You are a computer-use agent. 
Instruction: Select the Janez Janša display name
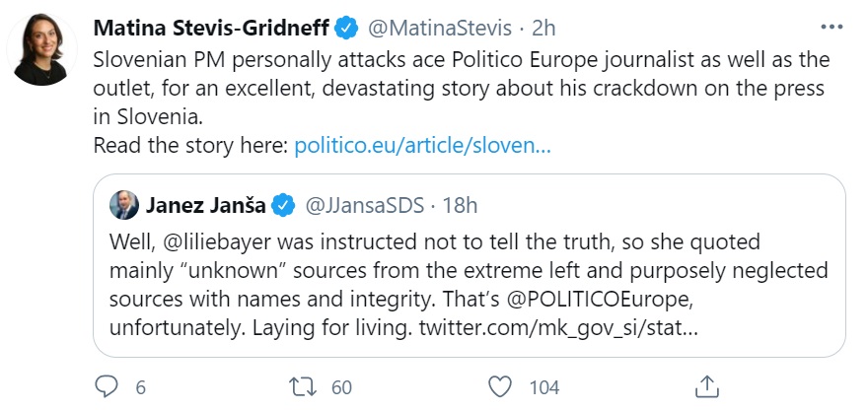207,206
